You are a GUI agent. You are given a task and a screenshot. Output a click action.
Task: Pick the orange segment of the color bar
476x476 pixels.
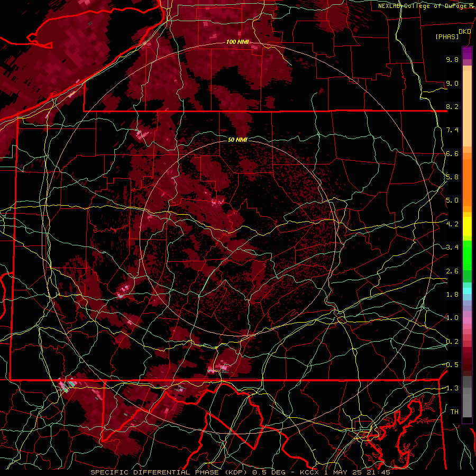pyautogui.click(x=467, y=181)
